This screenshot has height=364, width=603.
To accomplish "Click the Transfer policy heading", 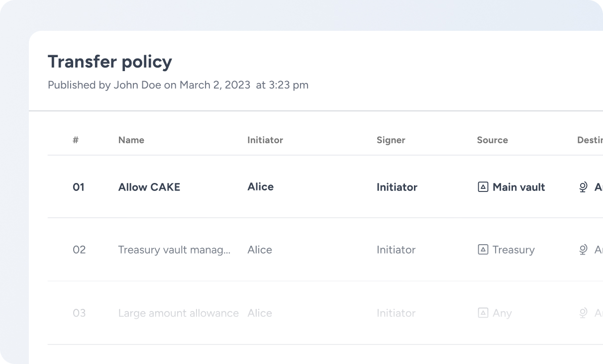I will (x=110, y=62).
